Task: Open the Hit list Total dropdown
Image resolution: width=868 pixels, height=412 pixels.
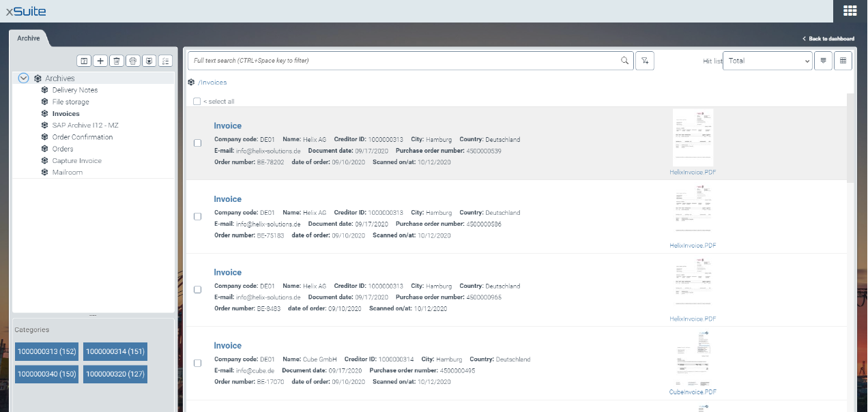Action: pyautogui.click(x=768, y=61)
